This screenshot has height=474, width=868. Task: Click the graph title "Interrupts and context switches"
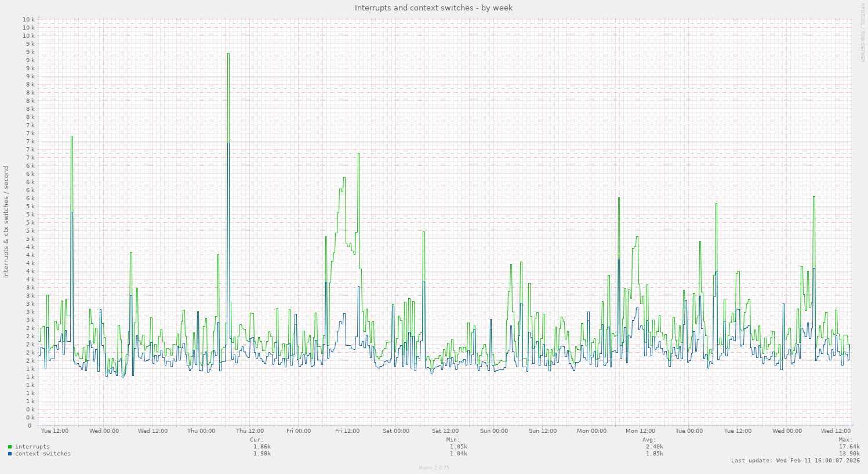(434, 8)
